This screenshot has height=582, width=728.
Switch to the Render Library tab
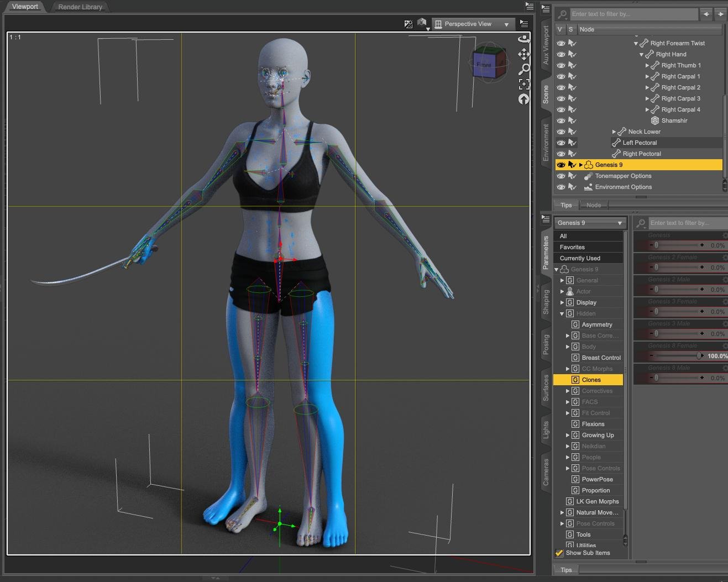80,7
